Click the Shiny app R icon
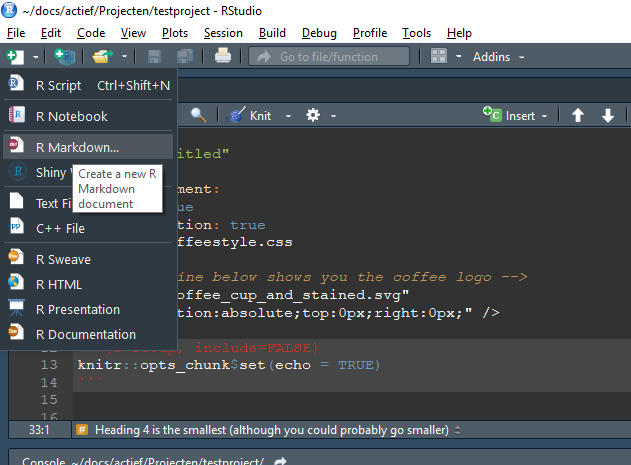631x465 pixels. [x=18, y=171]
